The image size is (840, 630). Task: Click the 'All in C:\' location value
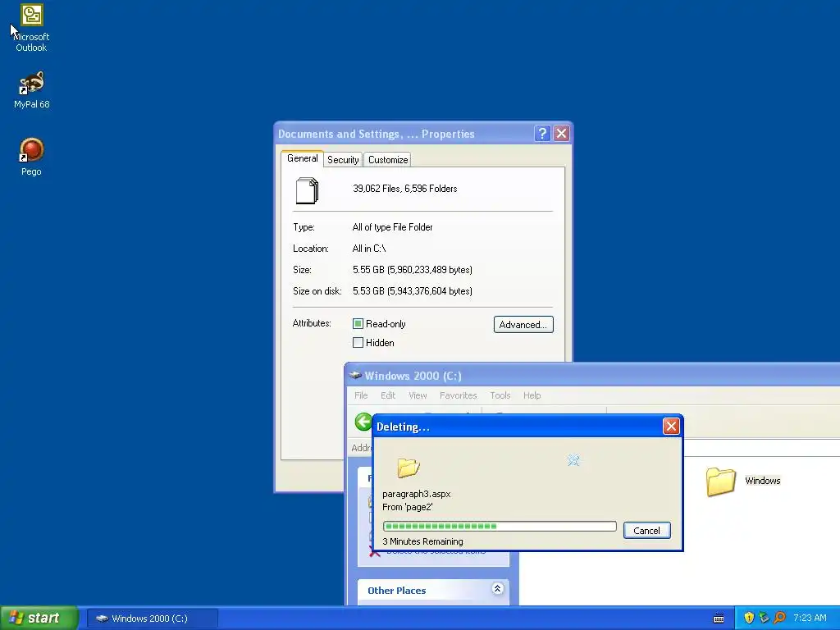coord(369,249)
